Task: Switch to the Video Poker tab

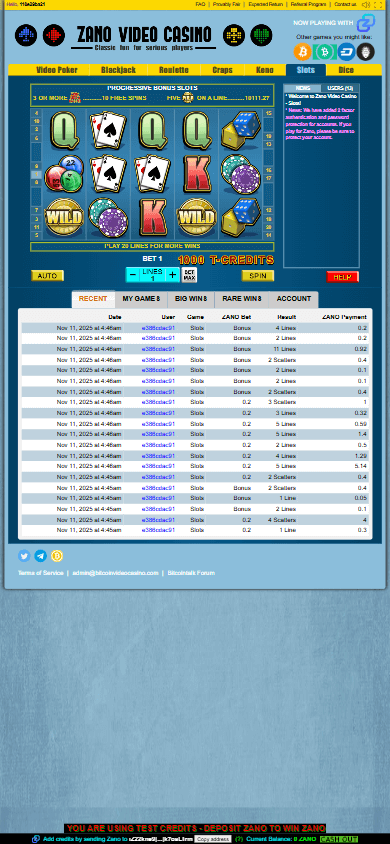Action: pos(56,70)
